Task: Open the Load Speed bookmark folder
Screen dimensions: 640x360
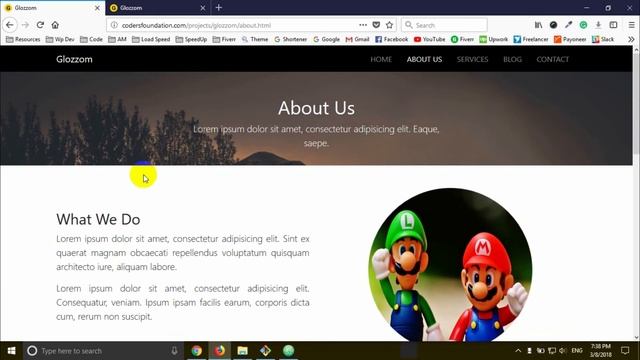Action: tap(151, 39)
